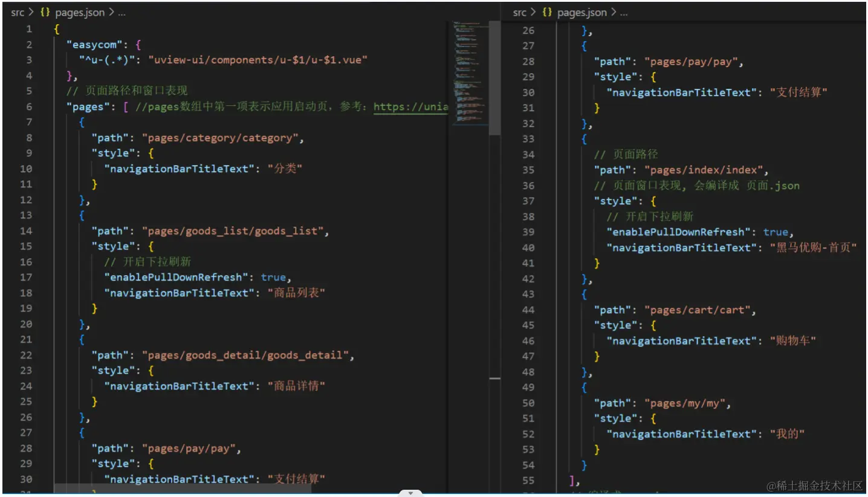The height and width of the screenshot is (497, 868).
Task: Open "pages.json" in the right pane breadcrumb
Action: pyautogui.click(x=582, y=13)
